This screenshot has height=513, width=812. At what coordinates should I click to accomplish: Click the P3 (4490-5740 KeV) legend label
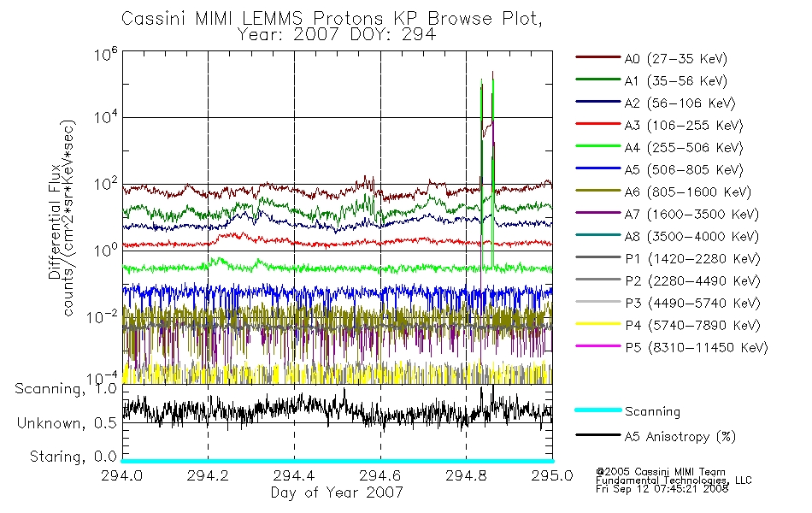(692, 304)
